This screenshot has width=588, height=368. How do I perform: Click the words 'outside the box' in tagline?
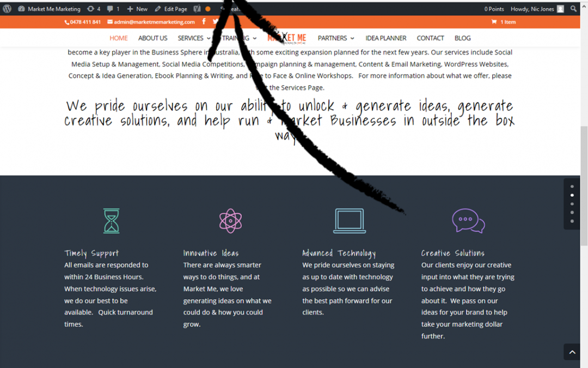click(468, 120)
